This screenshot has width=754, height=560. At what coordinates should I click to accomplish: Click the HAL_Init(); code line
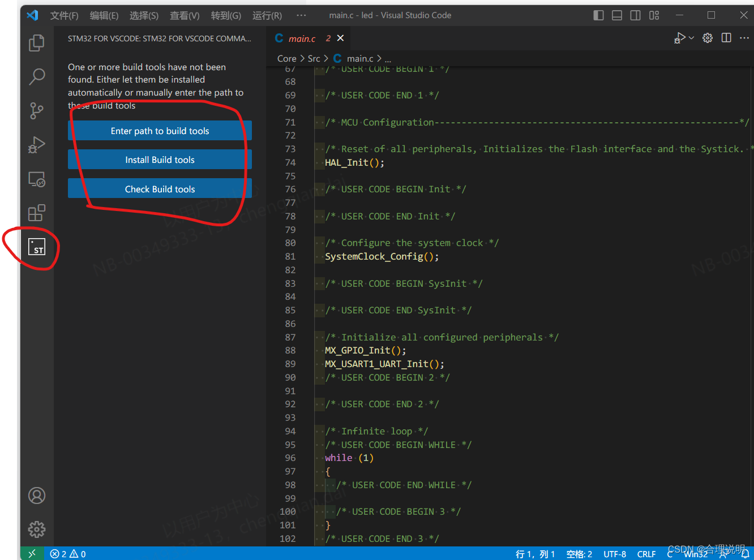pos(354,162)
